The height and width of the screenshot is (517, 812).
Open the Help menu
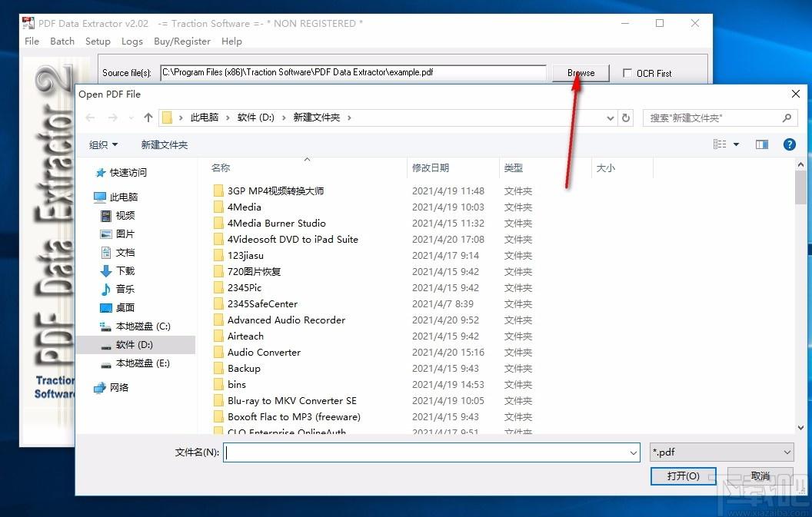pyautogui.click(x=231, y=41)
